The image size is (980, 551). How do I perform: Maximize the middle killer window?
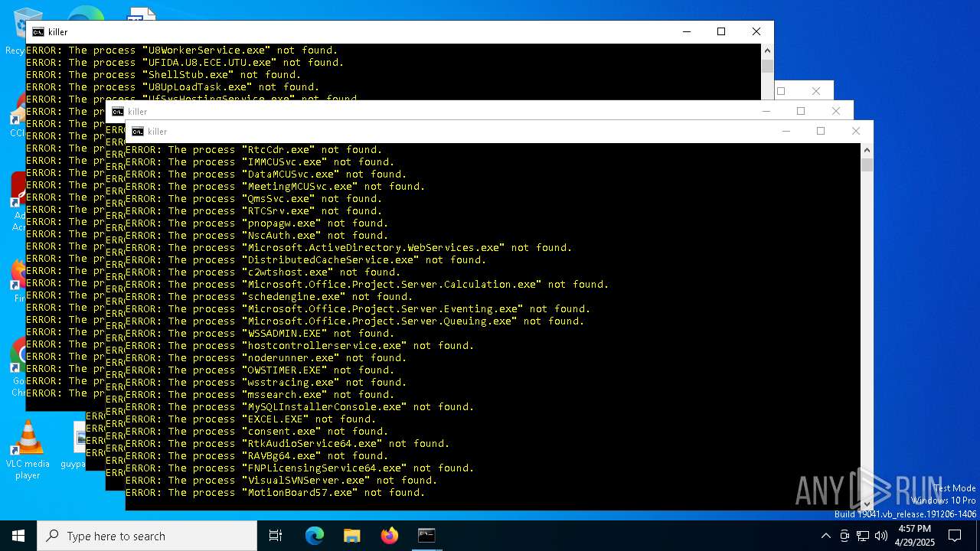[801, 111]
